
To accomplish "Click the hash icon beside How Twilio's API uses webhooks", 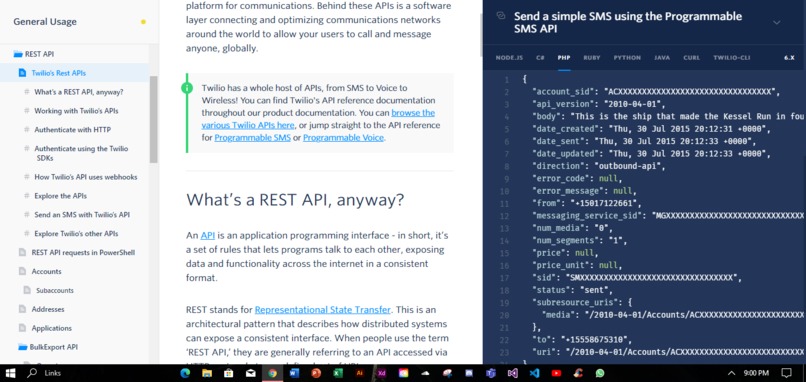I will (x=27, y=177).
